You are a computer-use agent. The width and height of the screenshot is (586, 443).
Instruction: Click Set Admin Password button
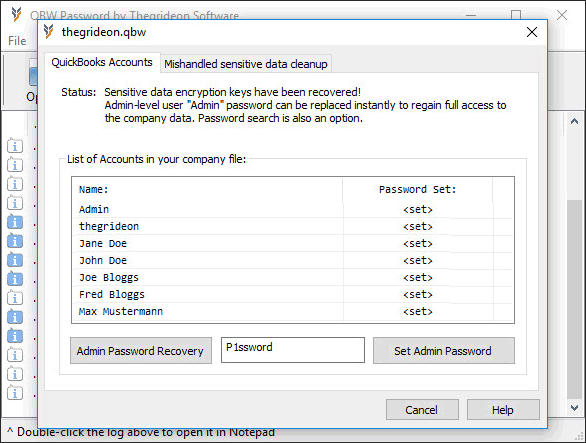pos(444,351)
